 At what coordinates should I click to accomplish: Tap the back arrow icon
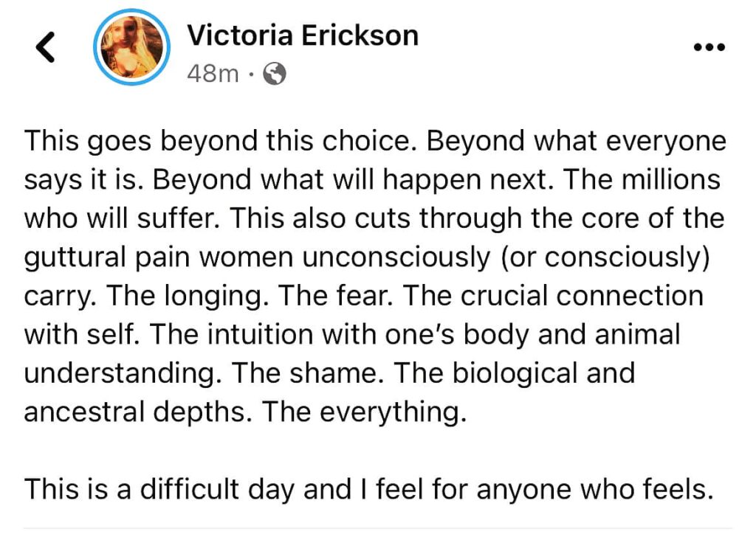(46, 49)
